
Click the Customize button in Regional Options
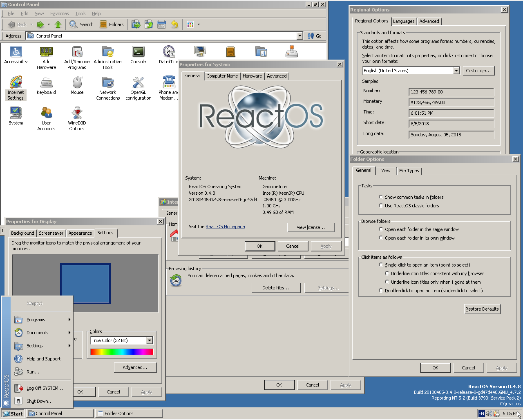[478, 71]
